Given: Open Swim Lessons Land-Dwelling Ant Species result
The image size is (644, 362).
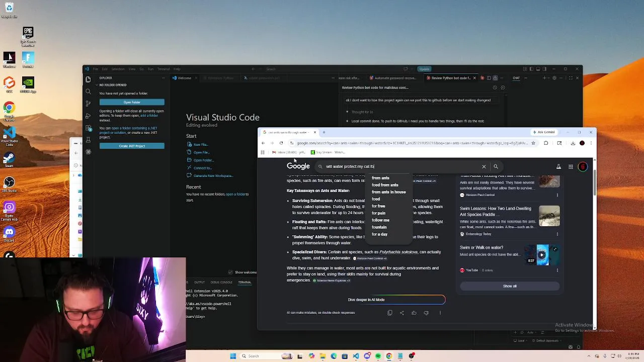Looking at the screenshot, I should (x=495, y=211).
